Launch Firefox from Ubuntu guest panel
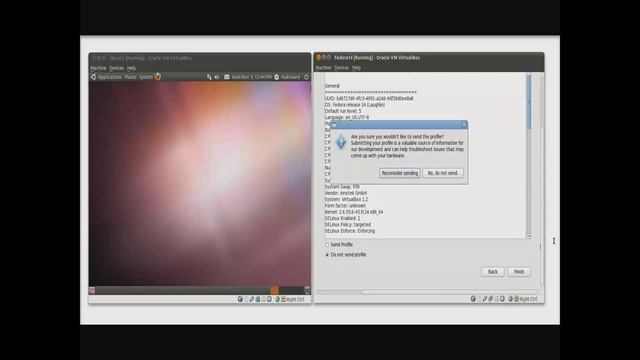The image size is (640, 360). (x=158, y=77)
